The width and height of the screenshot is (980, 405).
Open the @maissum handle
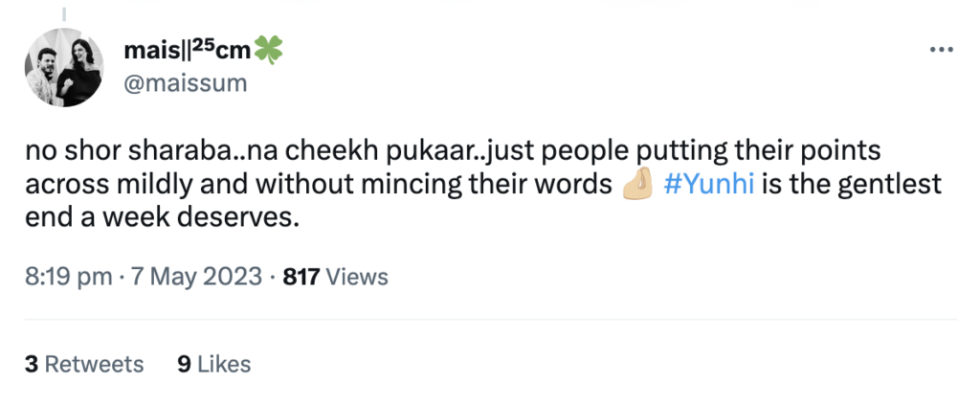186,83
